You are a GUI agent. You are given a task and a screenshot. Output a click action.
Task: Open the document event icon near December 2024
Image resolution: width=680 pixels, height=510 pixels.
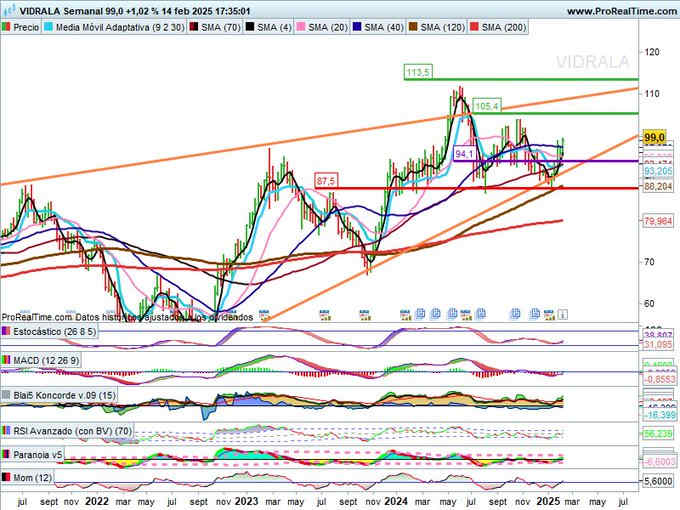pyautogui.click(x=535, y=314)
